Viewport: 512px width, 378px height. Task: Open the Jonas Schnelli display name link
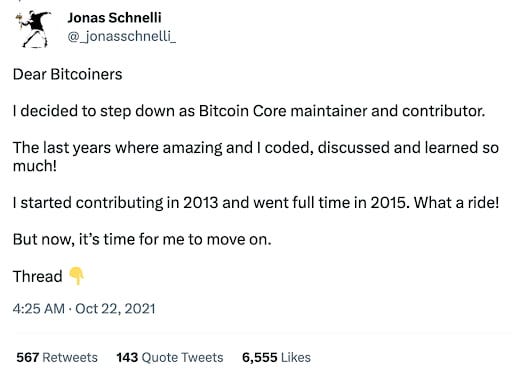point(114,18)
